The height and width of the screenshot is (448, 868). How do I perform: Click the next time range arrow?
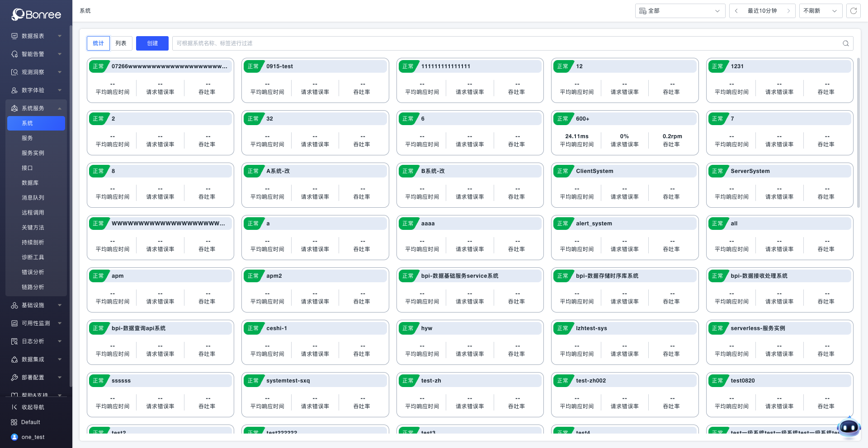[788, 11]
